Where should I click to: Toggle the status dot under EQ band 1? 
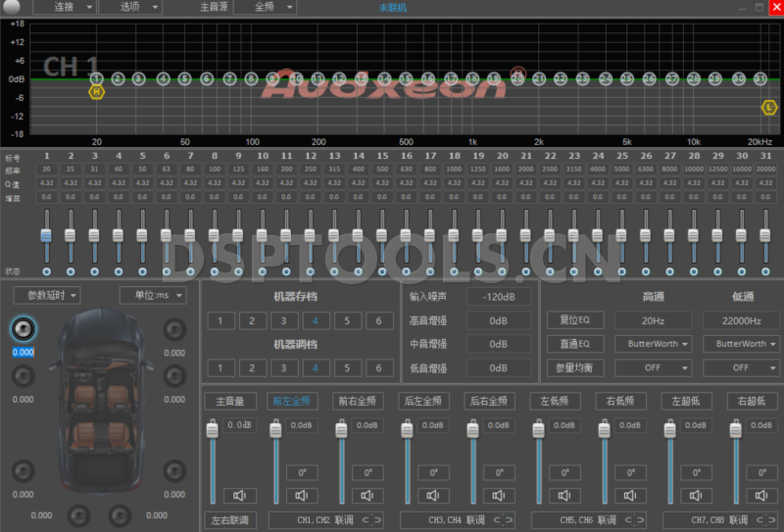tap(46, 271)
